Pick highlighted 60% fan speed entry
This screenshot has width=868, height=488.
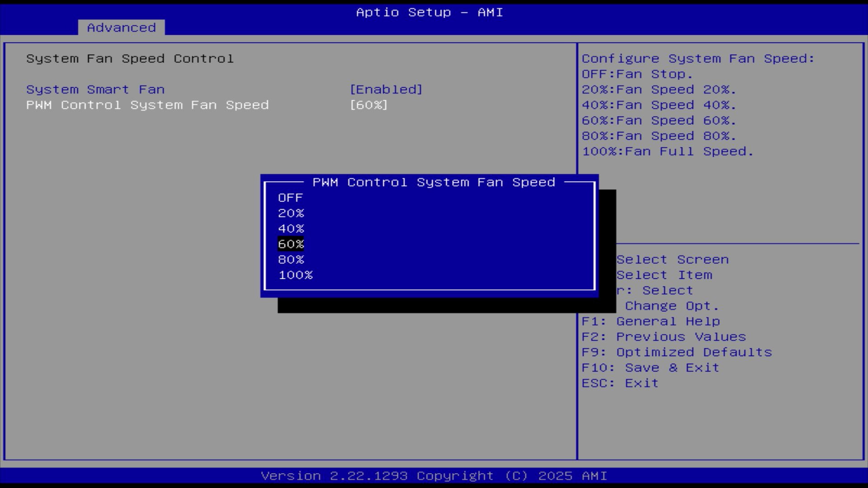pos(291,244)
